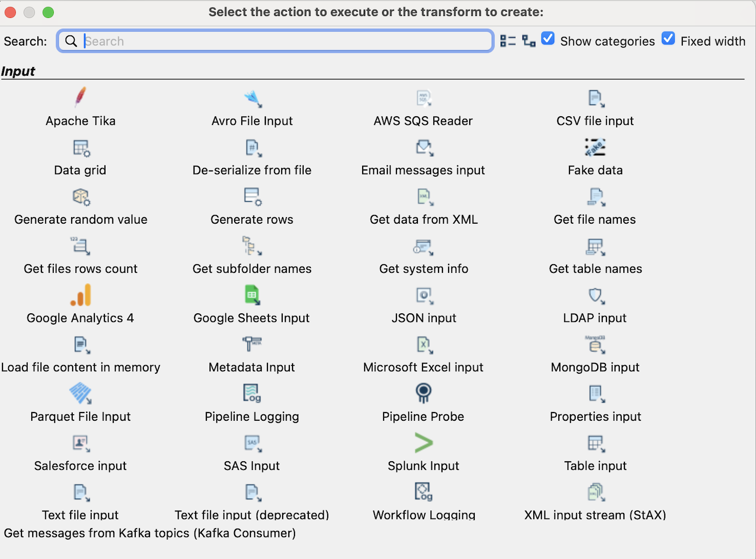Image resolution: width=756 pixels, height=559 pixels.
Task: Pick Load file content in memory icon
Action: (81, 345)
